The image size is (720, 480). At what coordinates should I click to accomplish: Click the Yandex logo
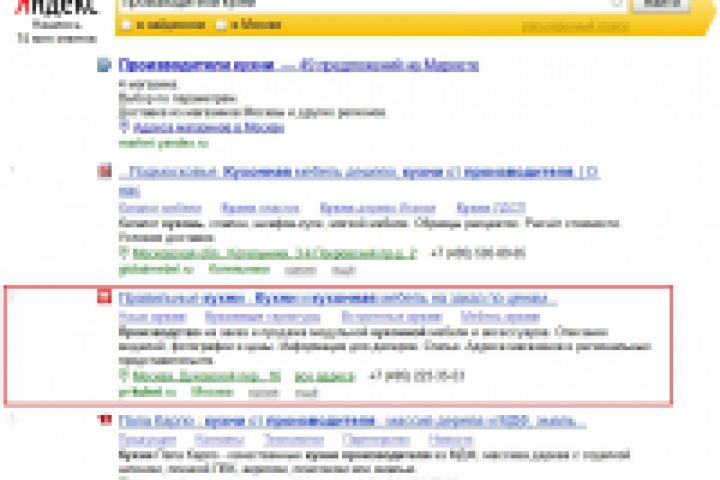[56, 6]
